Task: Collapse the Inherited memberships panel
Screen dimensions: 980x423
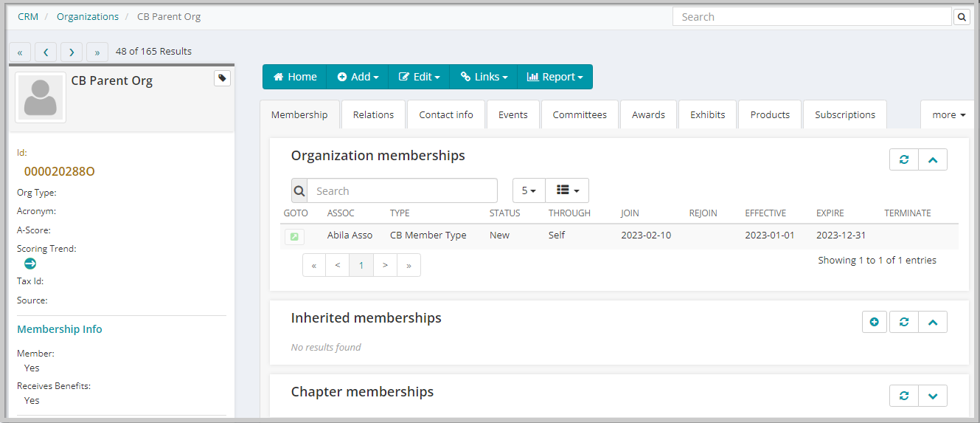Action: click(933, 322)
